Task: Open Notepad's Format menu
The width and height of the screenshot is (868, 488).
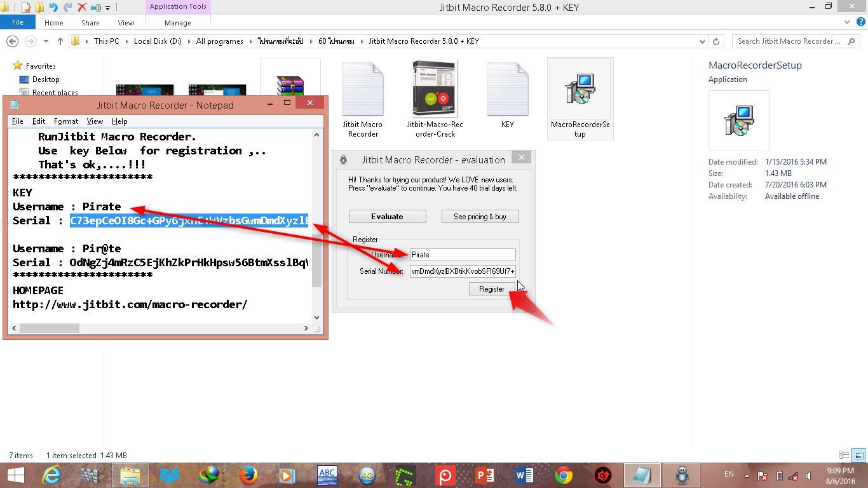Action: tap(66, 121)
